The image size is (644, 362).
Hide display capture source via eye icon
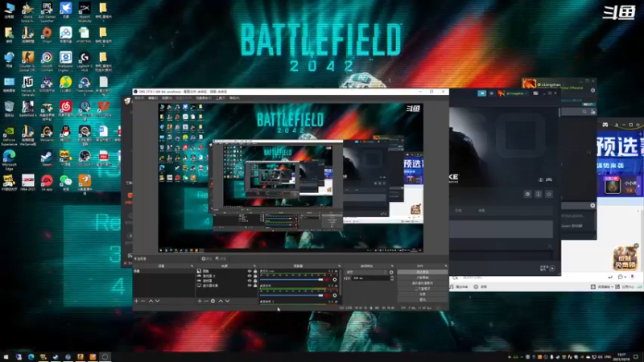tap(250, 286)
